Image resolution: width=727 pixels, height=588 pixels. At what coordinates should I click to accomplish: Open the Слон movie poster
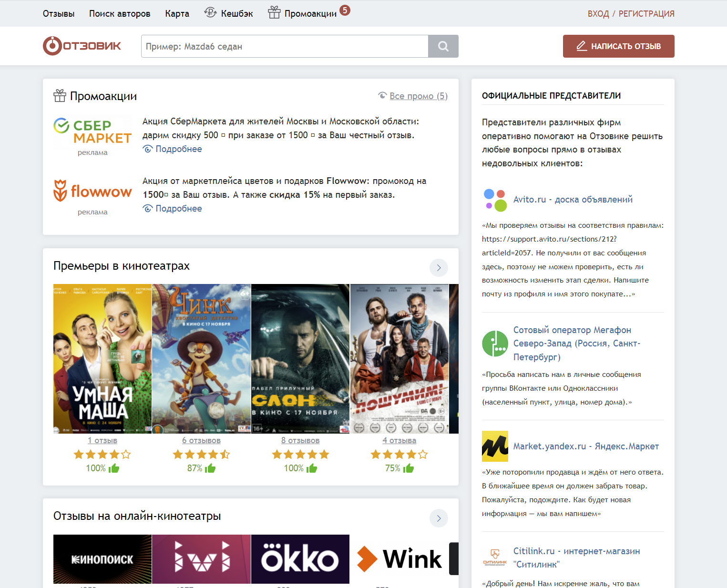click(x=300, y=359)
